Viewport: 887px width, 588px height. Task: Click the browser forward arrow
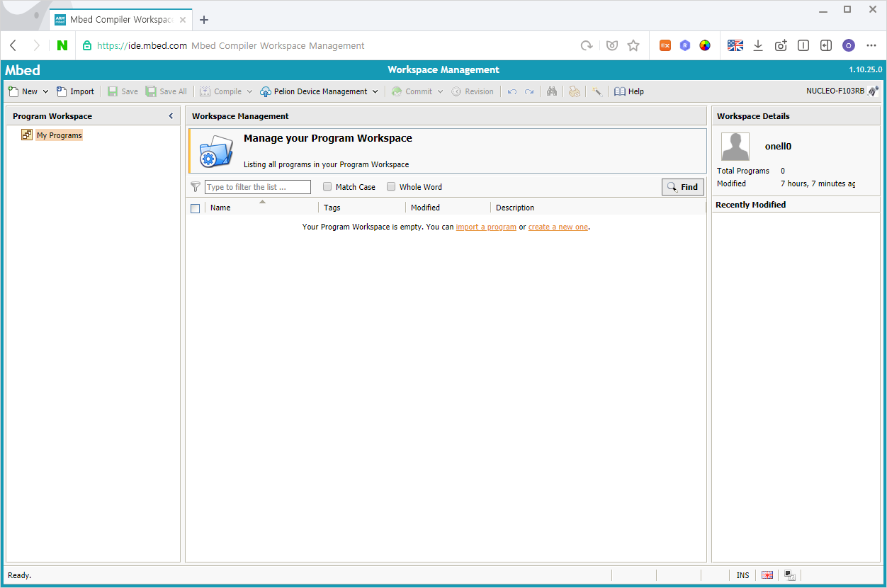tap(37, 45)
